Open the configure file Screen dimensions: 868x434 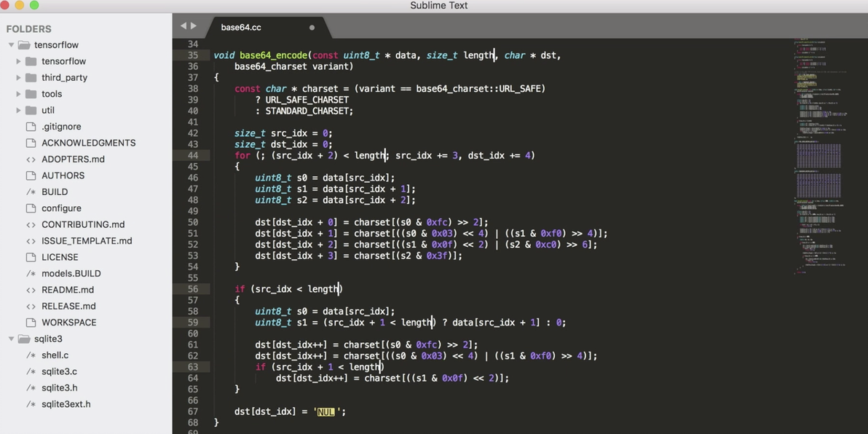[x=61, y=208]
